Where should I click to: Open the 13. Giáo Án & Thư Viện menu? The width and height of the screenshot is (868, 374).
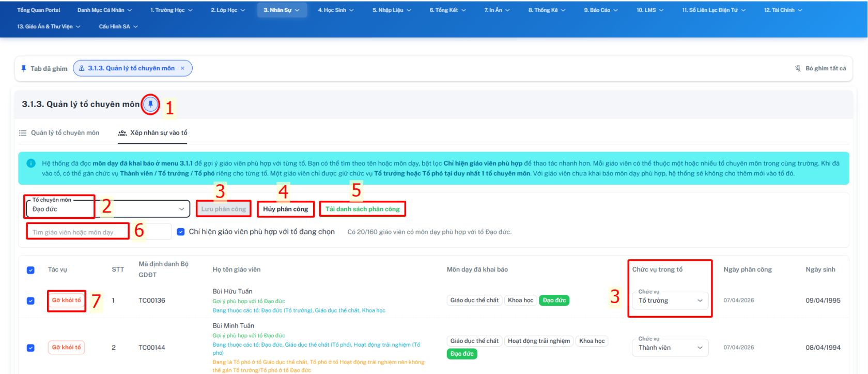pos(49,26)
